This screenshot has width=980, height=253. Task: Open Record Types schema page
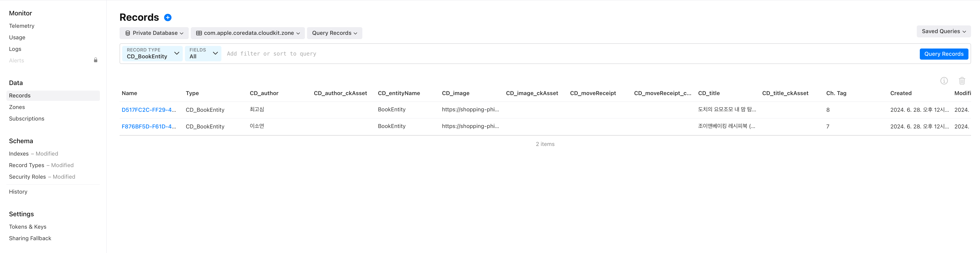click(27, 165)
